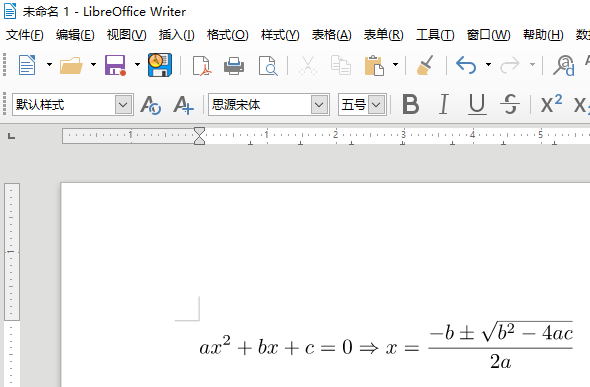Viewport: 590px width, 387px height.
Task: Open the 工具(T) menu
Action: tap(435, 35)
